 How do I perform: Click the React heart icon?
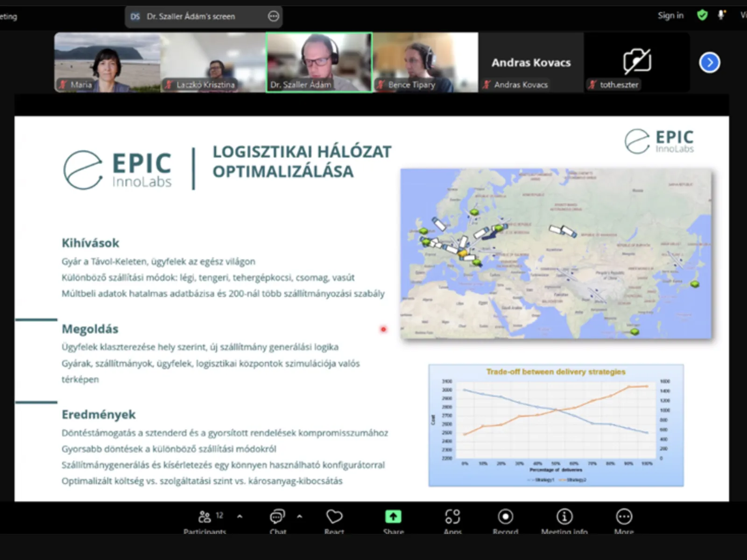tap(334, 517)
